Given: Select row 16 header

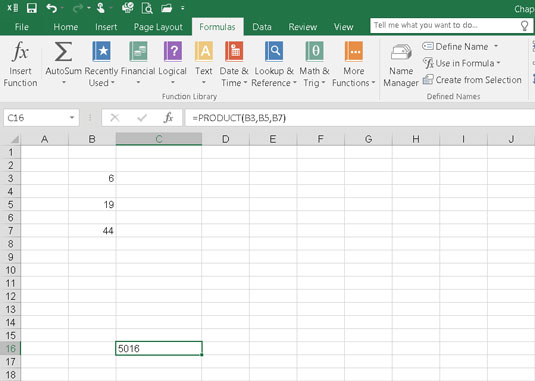Looking at the screenshot, I should [11, 349].
